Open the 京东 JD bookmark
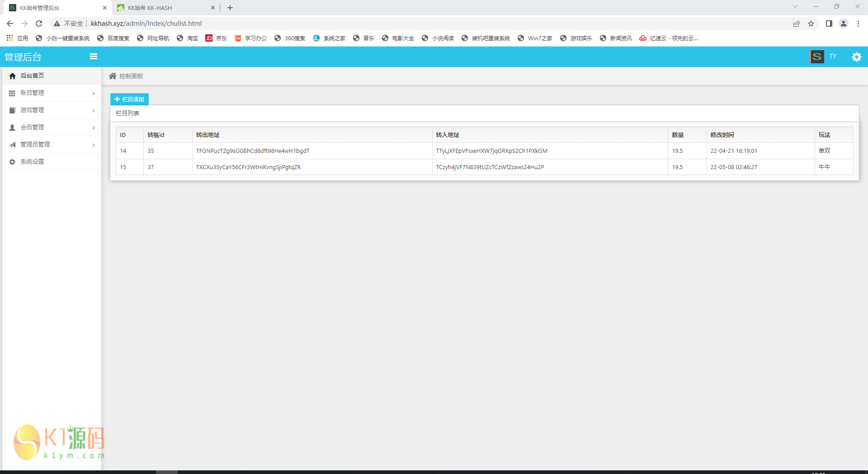 [216, 38]
